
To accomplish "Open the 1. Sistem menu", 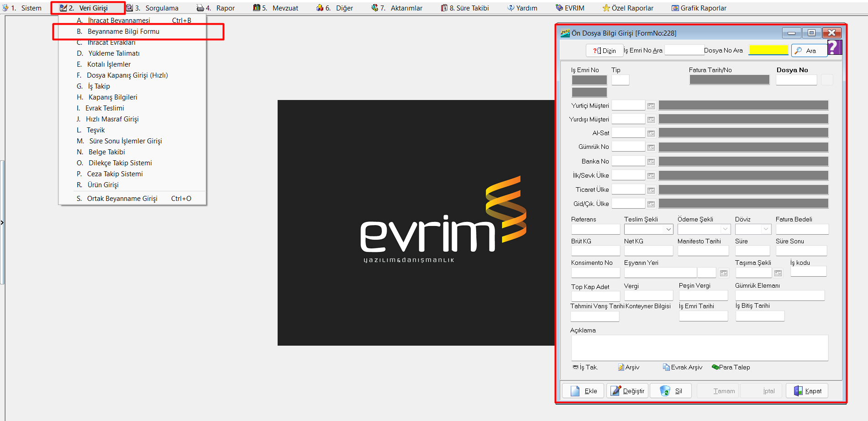I will [x=22, y=8].
